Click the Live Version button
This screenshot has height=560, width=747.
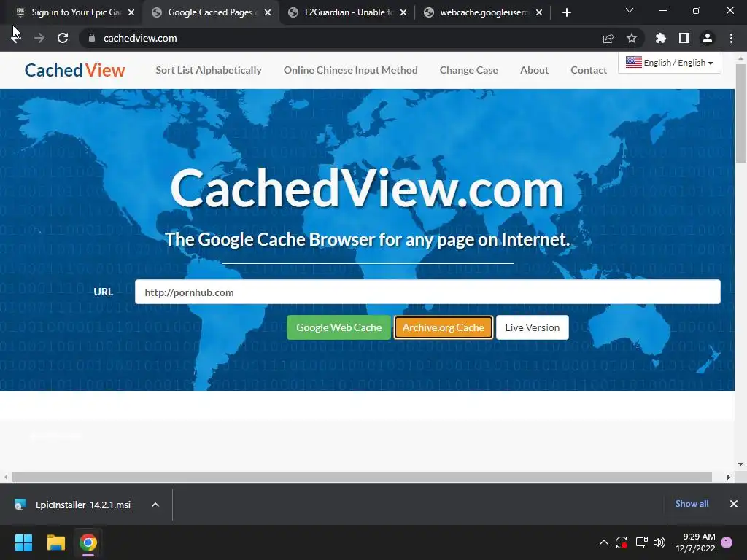[x=532, y=327]
